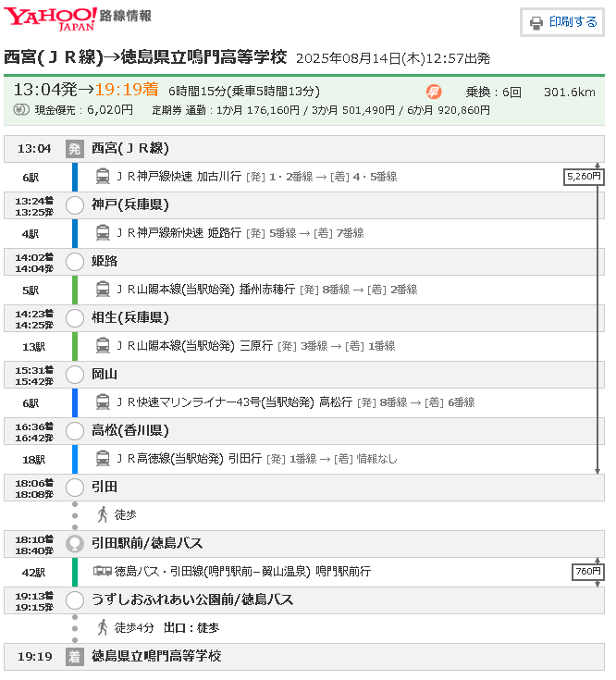
Task: Click the 301.6km distance text
Action: pyautogui.click(x=570, y=92)
